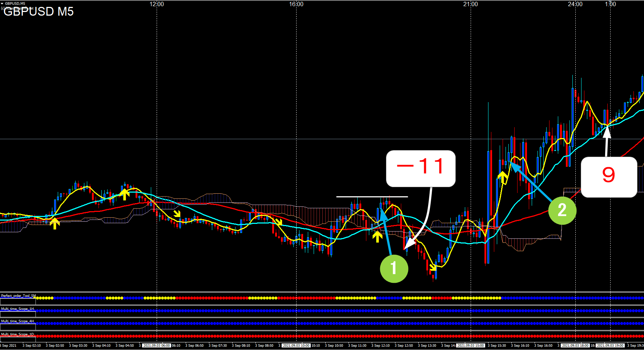Click the 24:00 period separator label
Viewport: 644px width, 350px height.
pyautogui.click(x=575, y=4)
